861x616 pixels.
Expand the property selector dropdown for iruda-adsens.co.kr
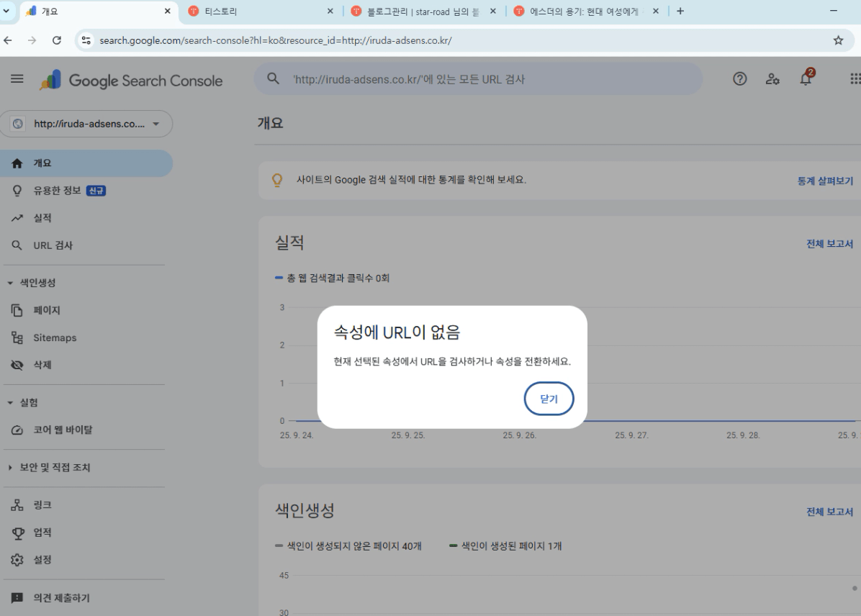point(86,124)
